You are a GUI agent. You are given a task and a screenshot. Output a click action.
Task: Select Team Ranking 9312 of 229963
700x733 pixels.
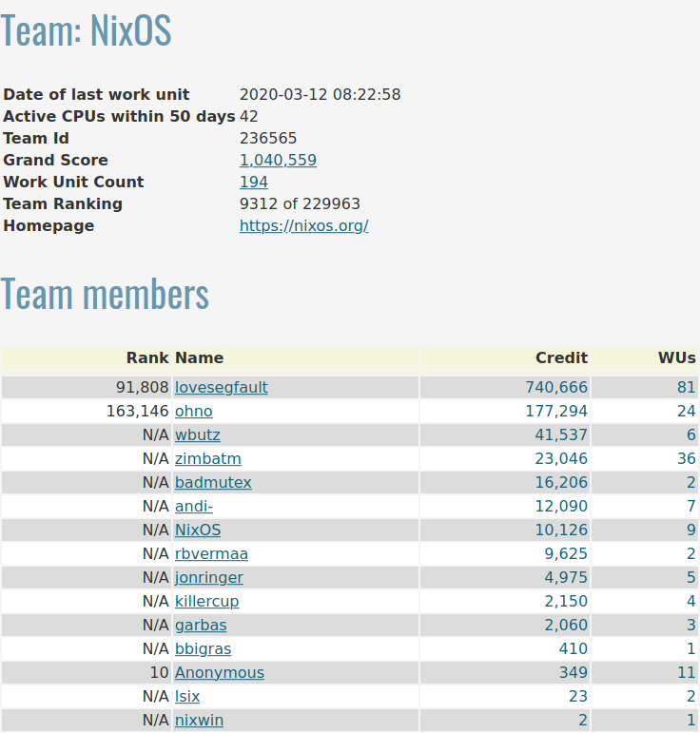(x=300, y=204)
